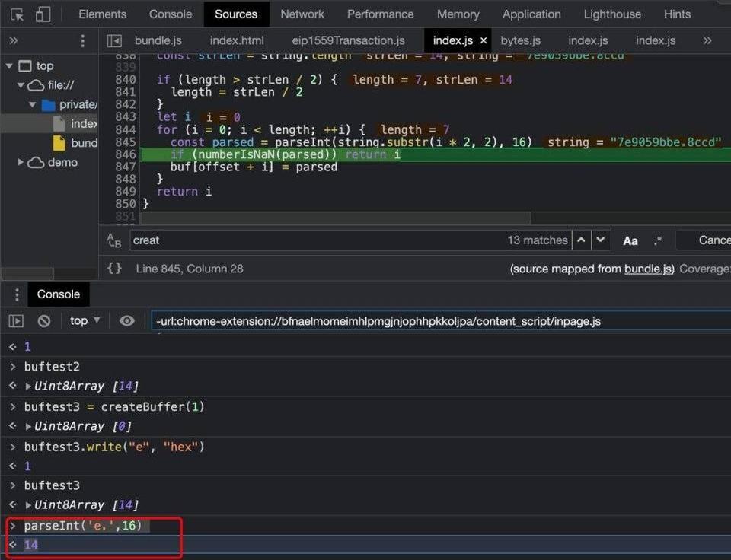The image size is (731, 560).
Task: Activate the inspect element picker icon
Action: 18,14
